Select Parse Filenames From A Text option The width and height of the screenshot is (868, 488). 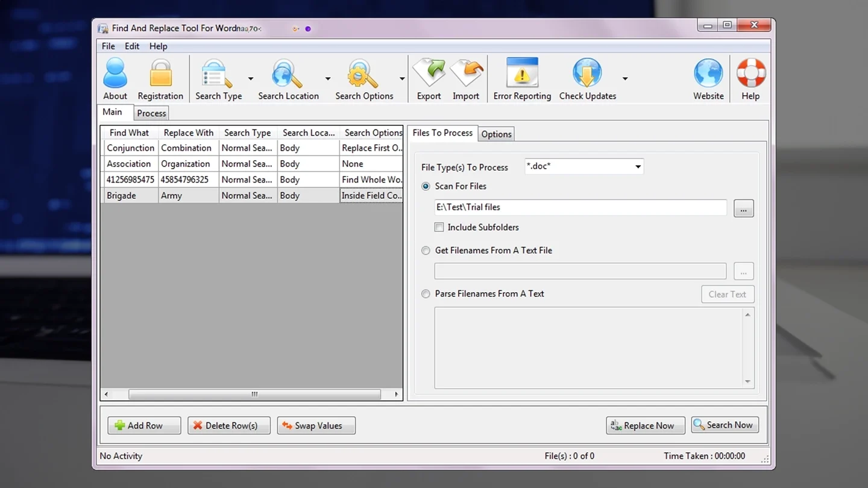[x=426, y=293]
